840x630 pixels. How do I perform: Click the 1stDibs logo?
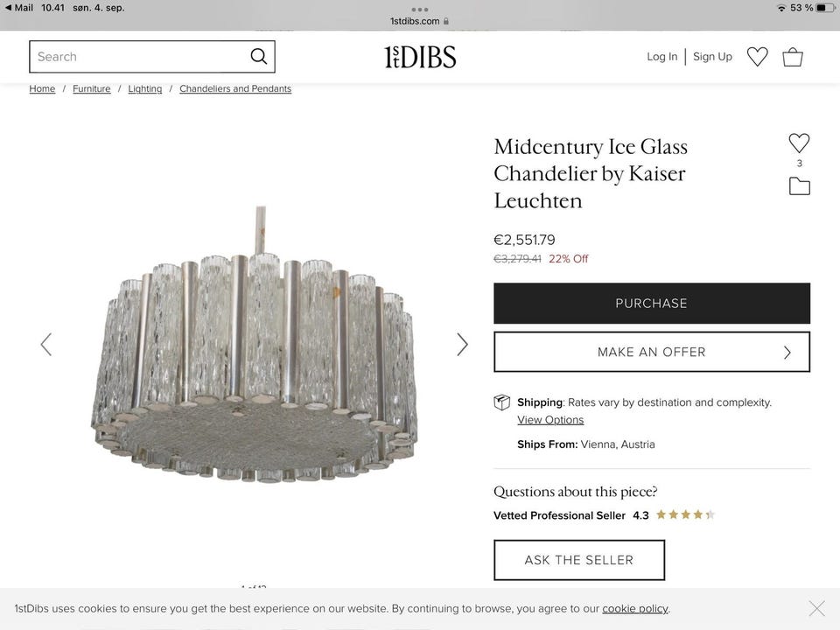420,57
